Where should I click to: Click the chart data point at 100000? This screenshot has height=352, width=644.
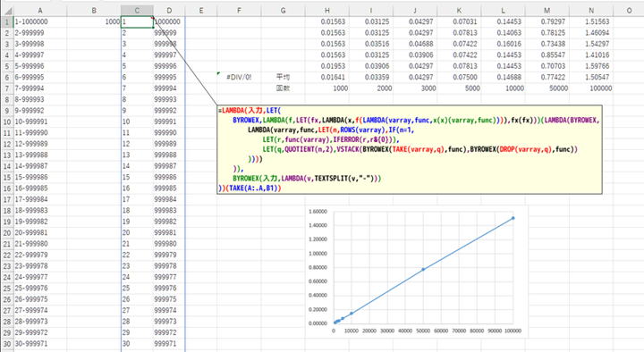(x=513, y=218)
